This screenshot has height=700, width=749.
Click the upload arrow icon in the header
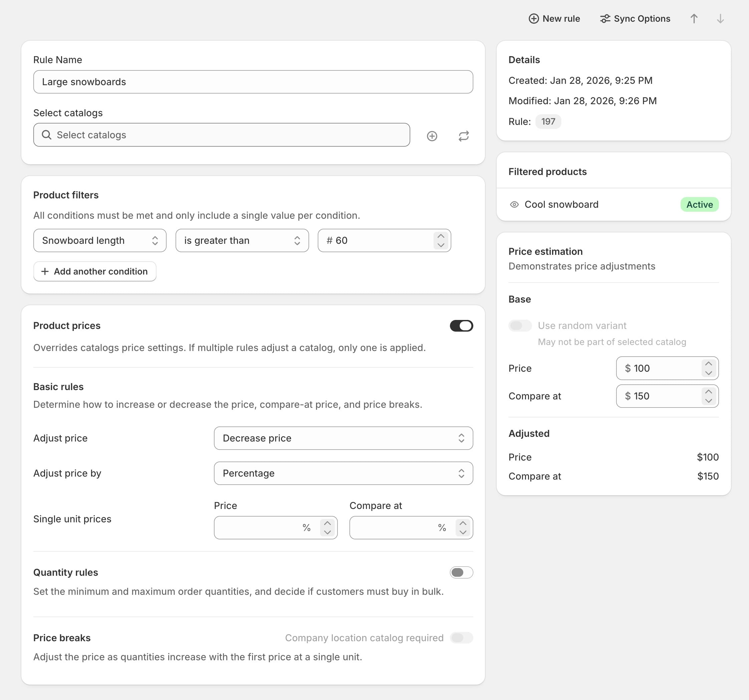(694, 18)
